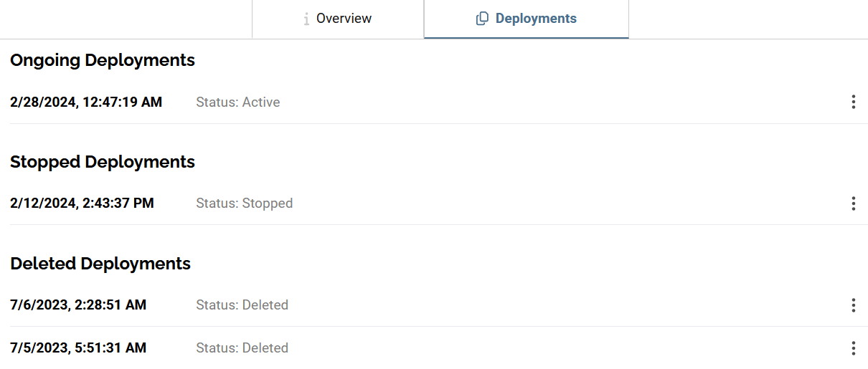Click the copy icon on the Deployments tab
Screen dimensions: 868x369
coord(483,19)
